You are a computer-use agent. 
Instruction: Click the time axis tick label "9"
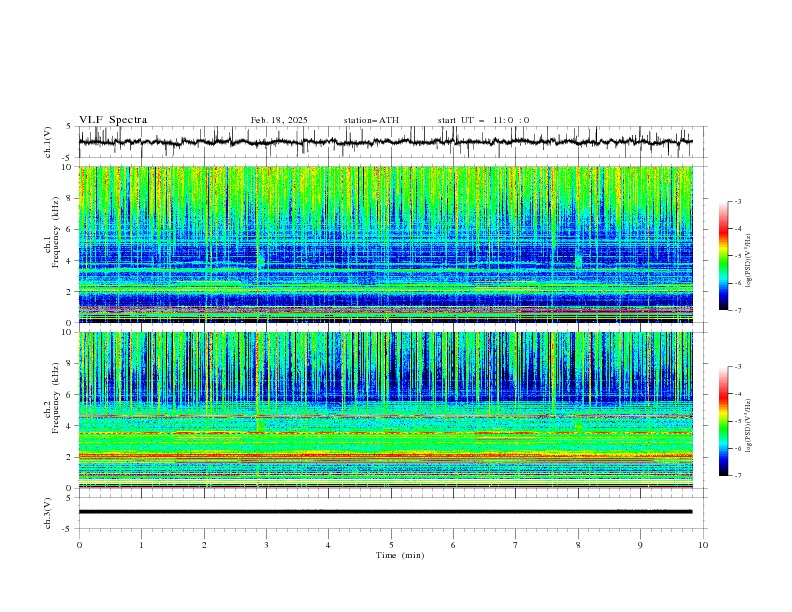pos(640,545)
